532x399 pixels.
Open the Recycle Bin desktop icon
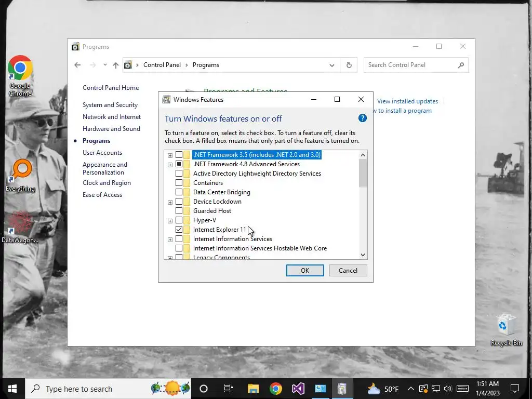click(506, 329)
